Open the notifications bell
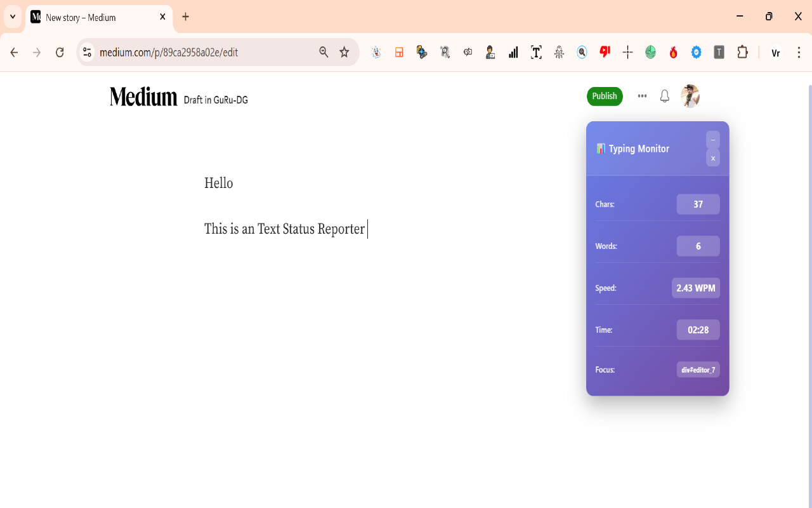The height and width of the screenshot is (508, 812). click(665, 97)
